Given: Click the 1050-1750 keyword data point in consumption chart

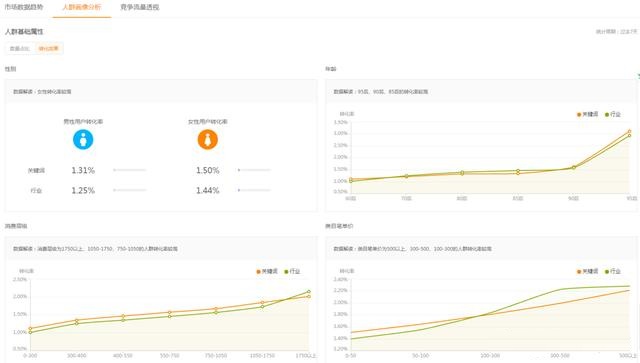Looking at the screenshot, I should 262,303.
